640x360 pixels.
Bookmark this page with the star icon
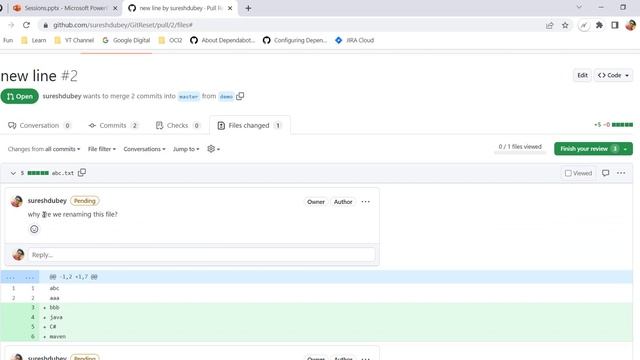[565, 25]
